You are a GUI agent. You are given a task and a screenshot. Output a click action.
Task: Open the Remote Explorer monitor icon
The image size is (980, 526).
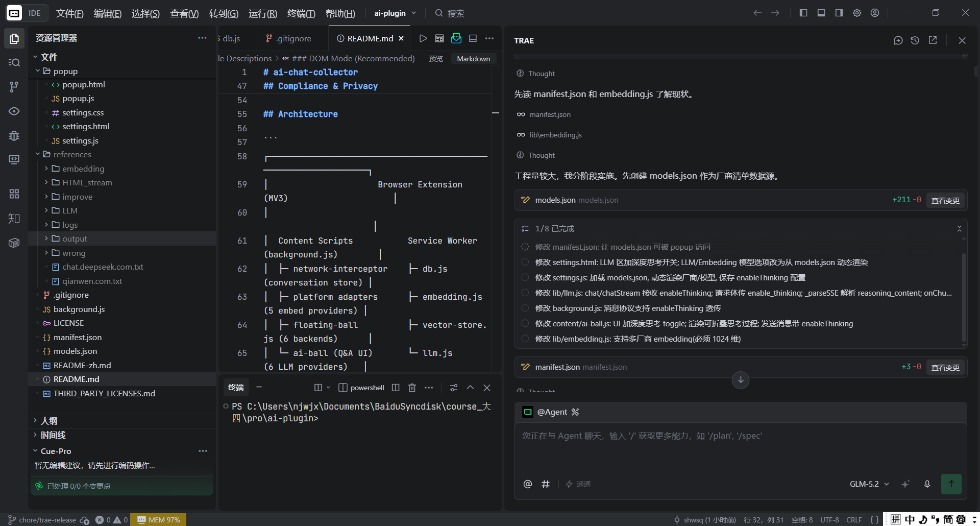pyautogui.click(x=14, y=160)
